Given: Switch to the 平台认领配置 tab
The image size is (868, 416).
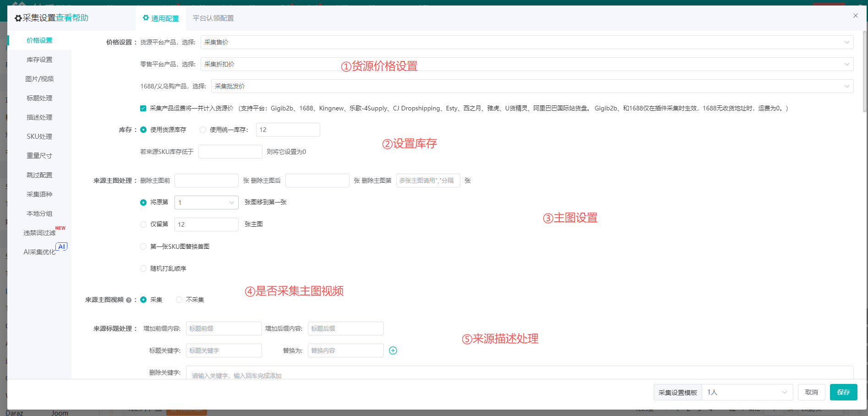Looking at the screenshot, I should 213,18.
